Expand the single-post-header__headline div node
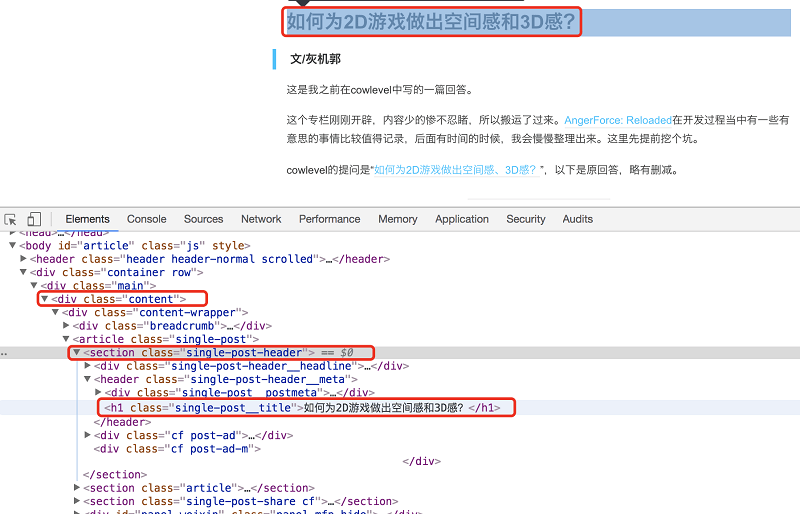 click(x=88, y=367)
